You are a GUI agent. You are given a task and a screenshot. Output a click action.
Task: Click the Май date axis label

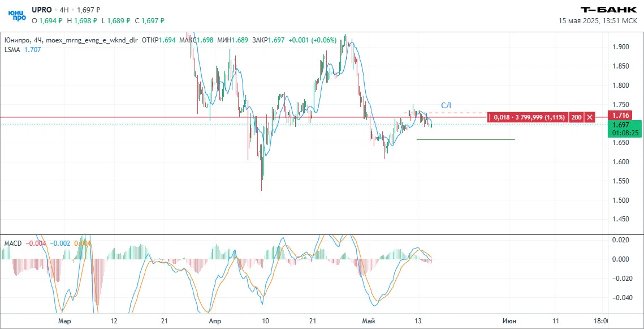369,321
